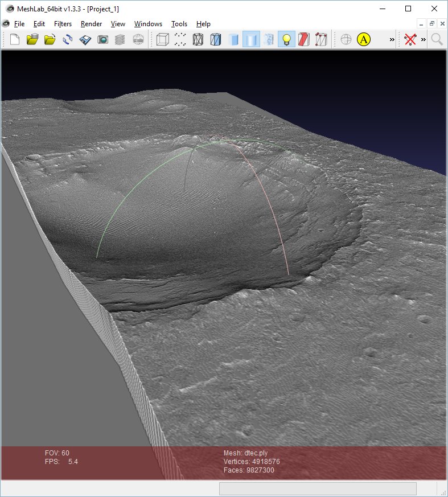Take a snapshot with the camera icon

click(x=102, y=40)
